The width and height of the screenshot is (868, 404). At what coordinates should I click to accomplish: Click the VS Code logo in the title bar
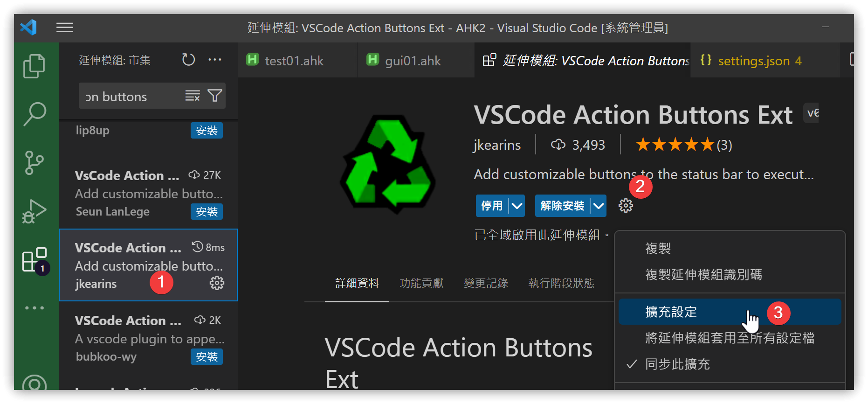coord(29,28)
